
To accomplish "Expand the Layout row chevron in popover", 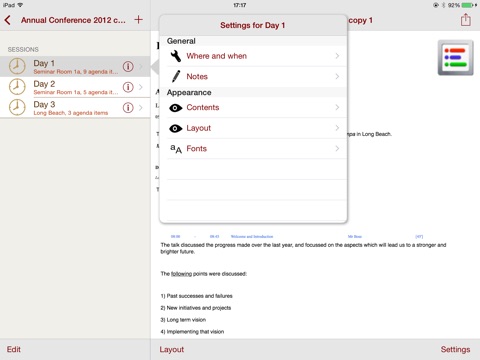I will coord(337,128).
